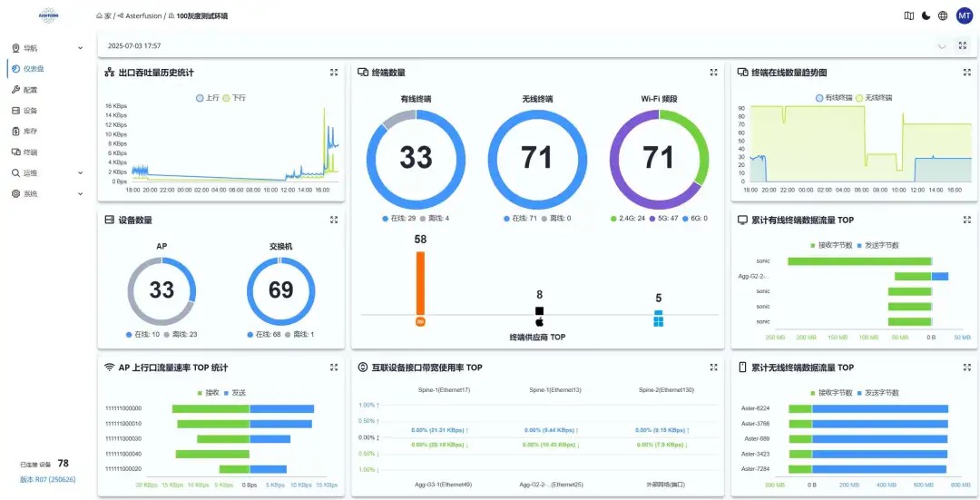The height and width of the screenshot is (500, 980).
Task: Click version link 版本 R07 (250626)
Action: click(x=47, y=479)
